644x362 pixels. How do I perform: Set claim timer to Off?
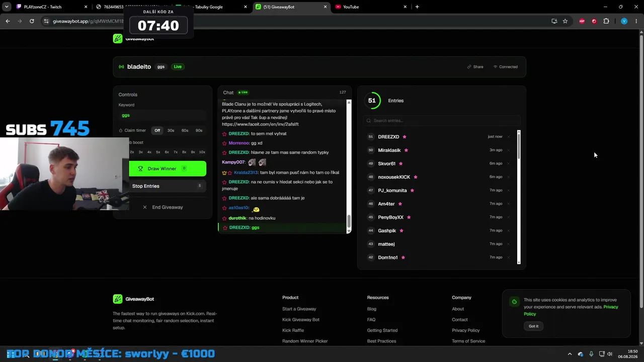point(157,131)
